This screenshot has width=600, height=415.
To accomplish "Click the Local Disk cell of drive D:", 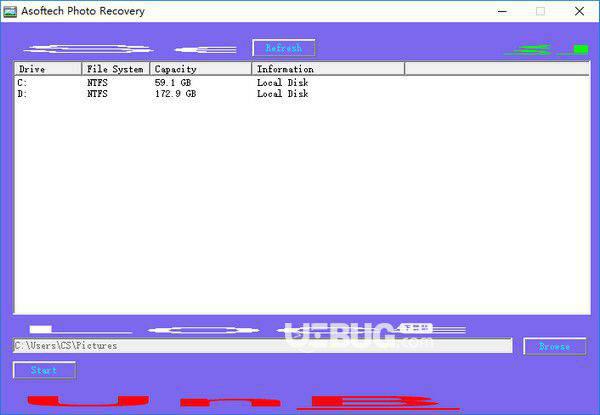I will click(282, 94).
